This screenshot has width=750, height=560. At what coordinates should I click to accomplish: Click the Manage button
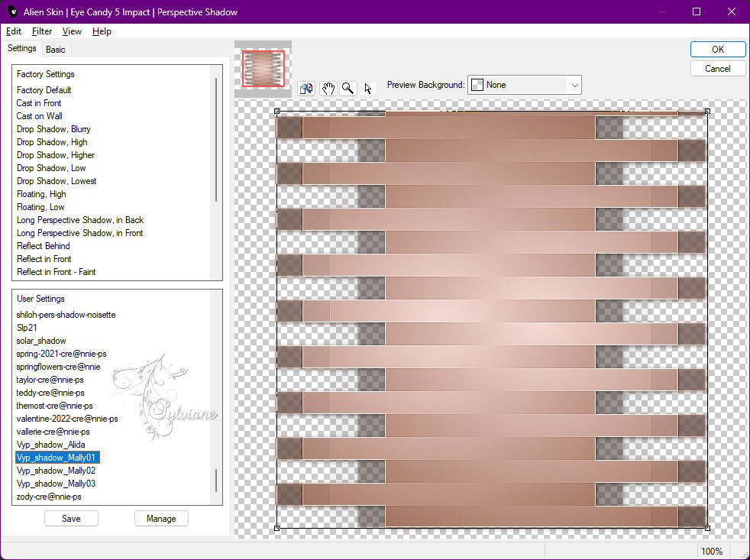click(161, 518)
